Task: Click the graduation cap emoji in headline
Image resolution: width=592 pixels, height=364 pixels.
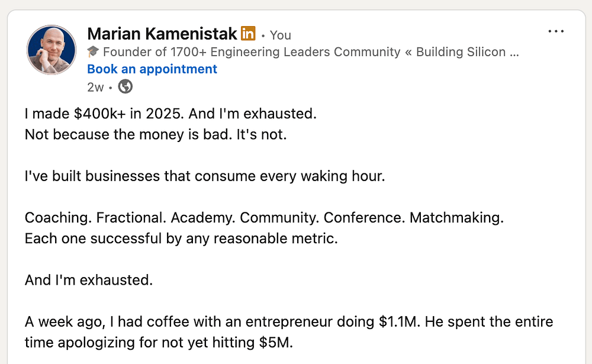Action: click(93, 52)
